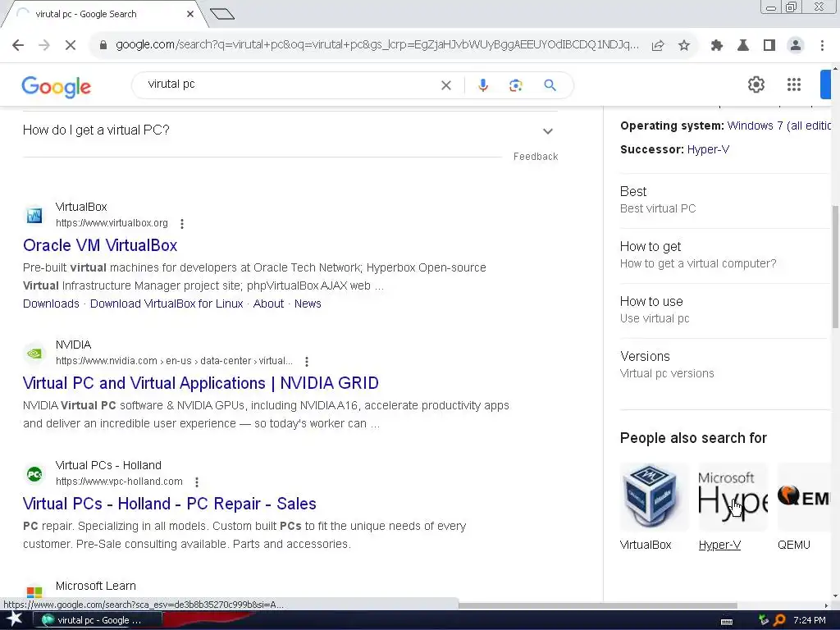Click the VirtualBox cube thumbnail

click(654, 497)
